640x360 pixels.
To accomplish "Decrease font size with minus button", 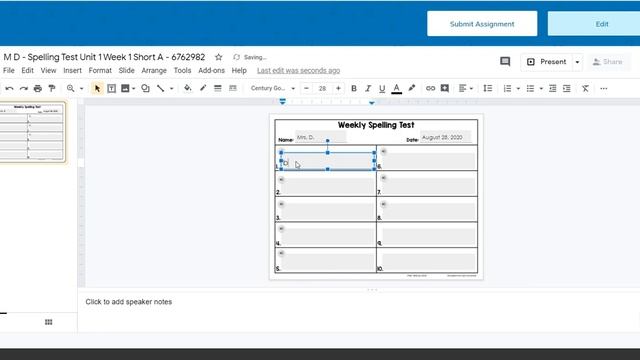I will (307, 89).
